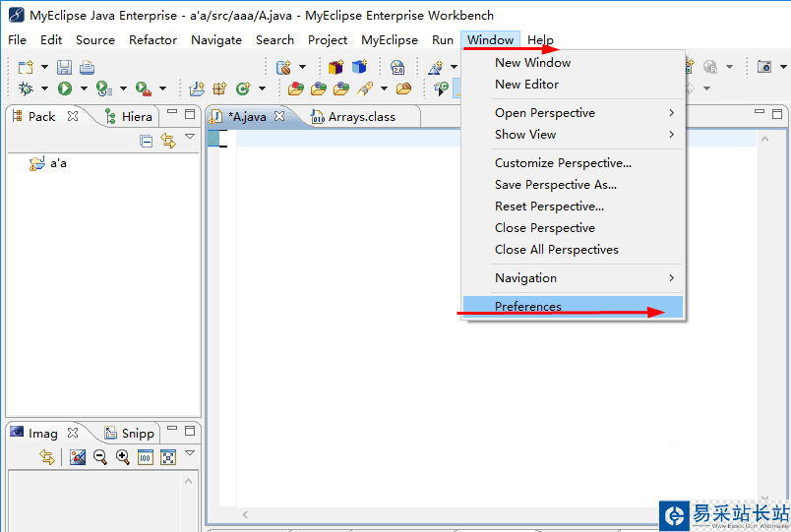Viewport: 791px width, 532px height.
Task: Click the fit-to-window image icon
Action: [168, 457]
